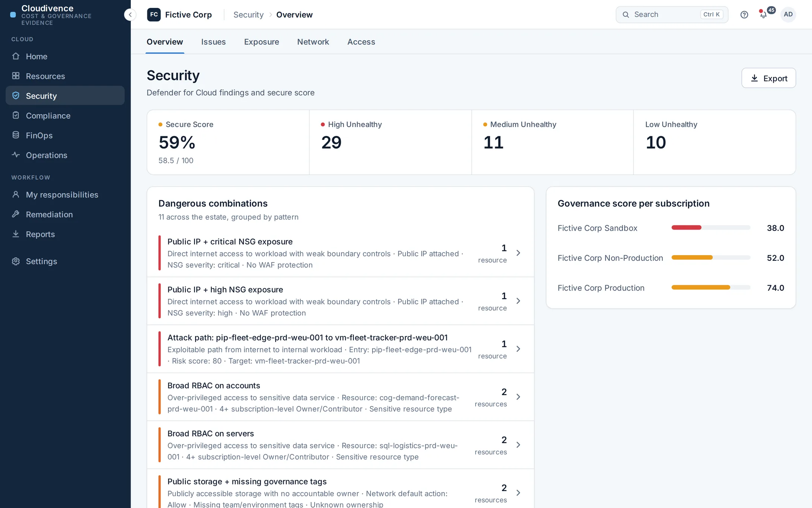Open notifications bell with 45 badge
This screenshot has height=508, width=812.
click(x=764, y=14)
